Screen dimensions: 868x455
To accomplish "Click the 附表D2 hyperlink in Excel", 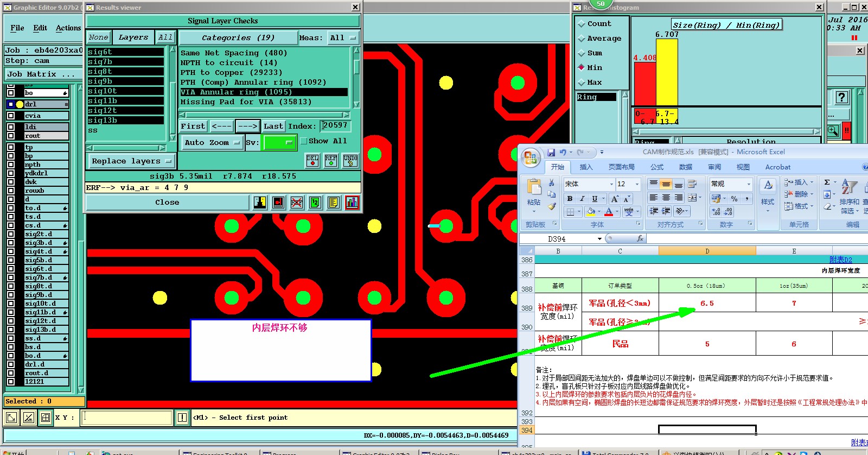I will [840, 260].
